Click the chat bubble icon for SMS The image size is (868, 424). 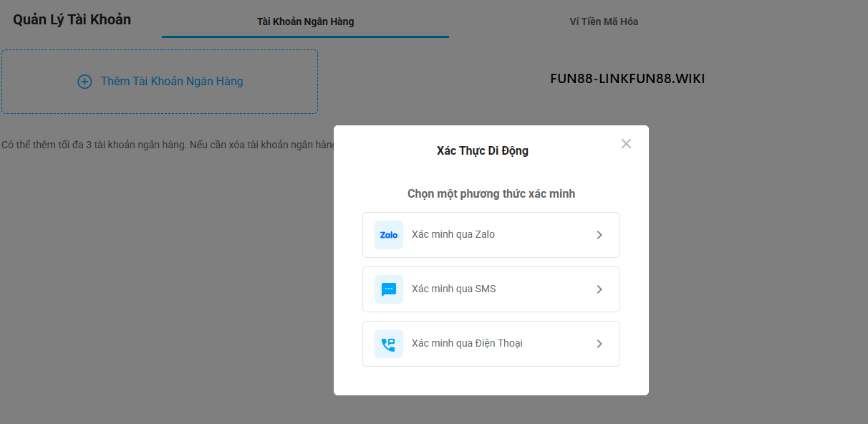pos(388,289)
